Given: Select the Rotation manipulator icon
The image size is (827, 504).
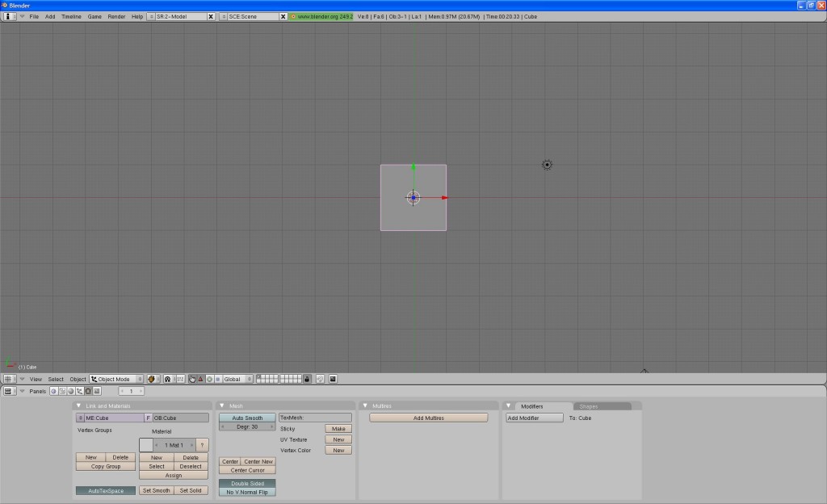Looking at the screenshot, I should (x=210, y=379).
